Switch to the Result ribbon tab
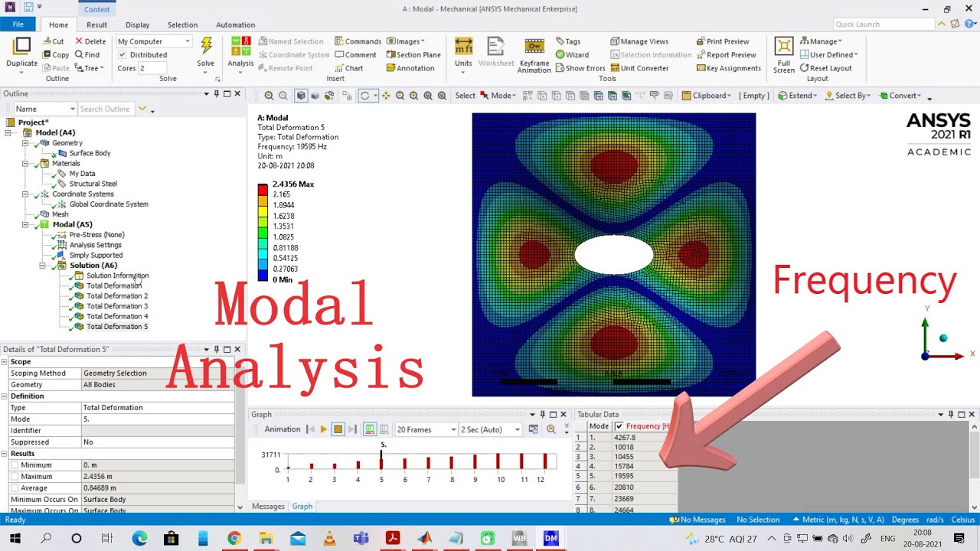 [96, 24]
